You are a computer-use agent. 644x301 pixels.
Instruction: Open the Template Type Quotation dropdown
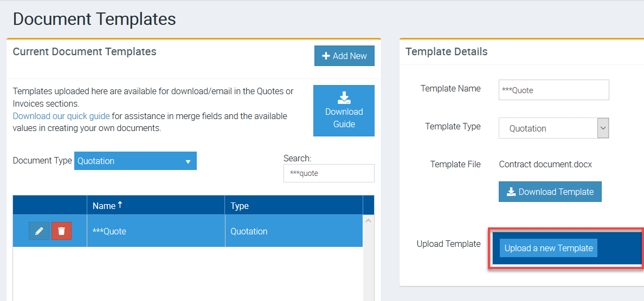[x=553, y=128]
